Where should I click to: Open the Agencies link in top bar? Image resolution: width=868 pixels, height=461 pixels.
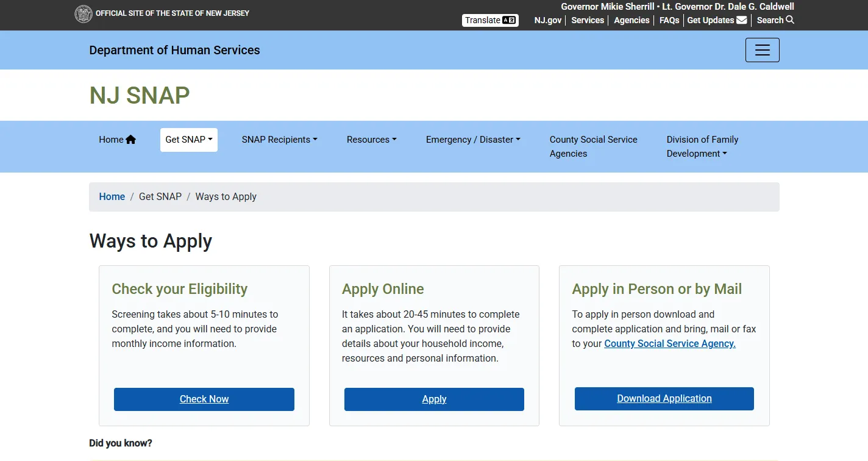click(x=631, y=20)
